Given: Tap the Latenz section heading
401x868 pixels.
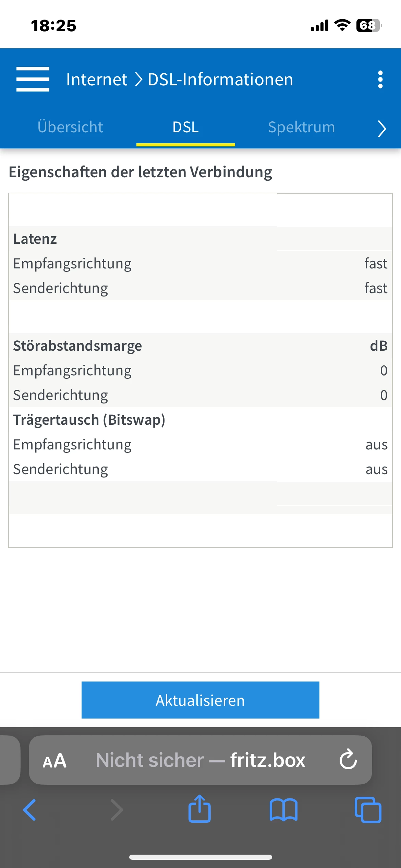Looking at the screenshot, I should click(x=35, y=239).
